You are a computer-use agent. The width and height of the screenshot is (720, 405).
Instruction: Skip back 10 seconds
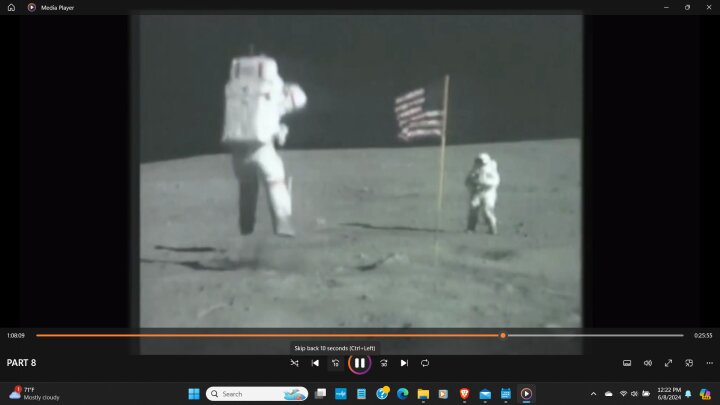[x=336, y=363]
